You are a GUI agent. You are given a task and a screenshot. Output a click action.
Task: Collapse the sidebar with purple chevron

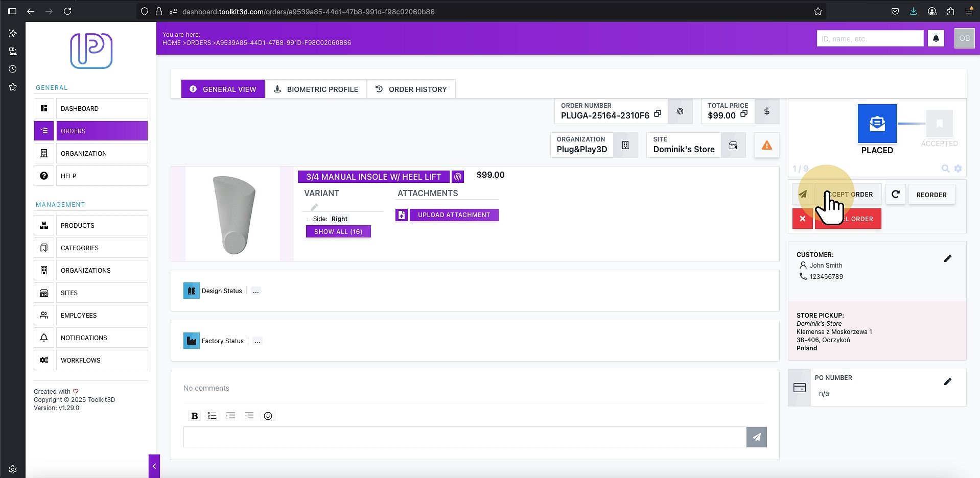pyautogui.click(x=154, y=466)
